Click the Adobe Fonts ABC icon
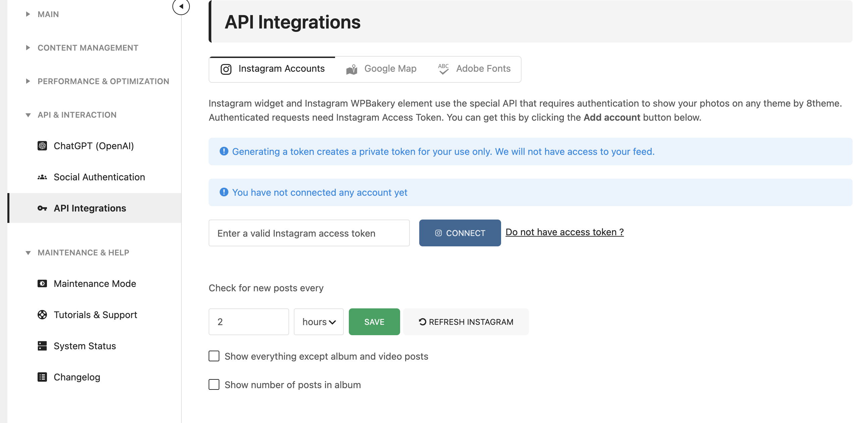Screen dimensions: 868x423 pyautogui.click(x=443, y=69)
